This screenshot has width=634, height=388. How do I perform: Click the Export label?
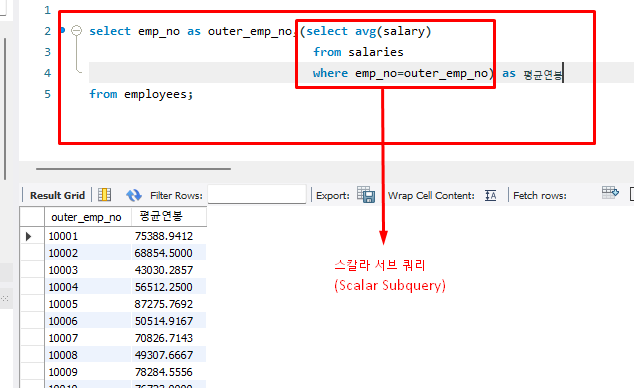[333, 196]
